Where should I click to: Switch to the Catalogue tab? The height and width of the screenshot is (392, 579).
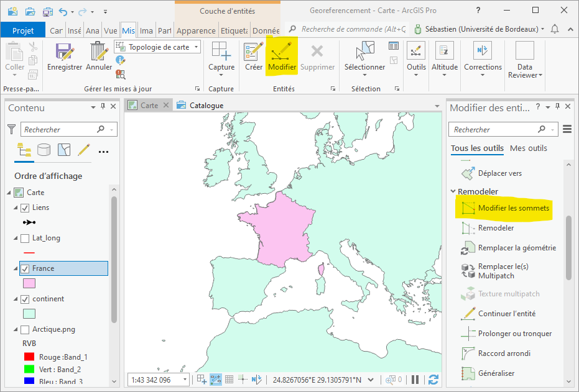[x=206, y=106]
